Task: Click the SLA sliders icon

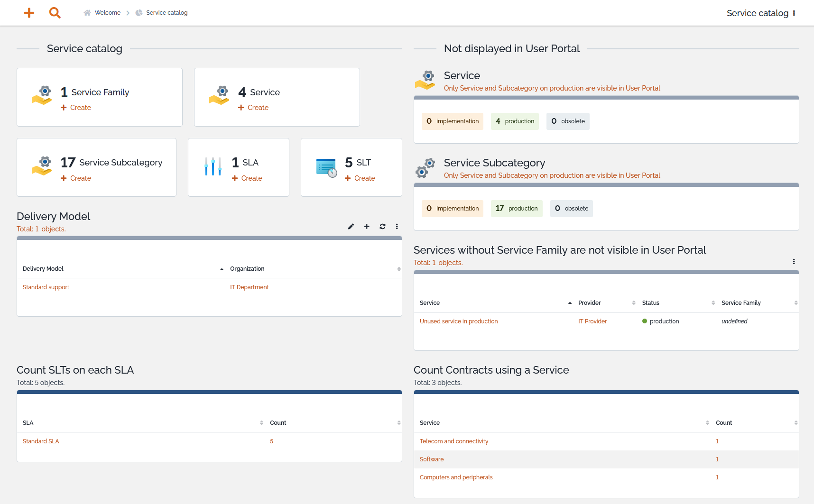Action: (213, 166)
